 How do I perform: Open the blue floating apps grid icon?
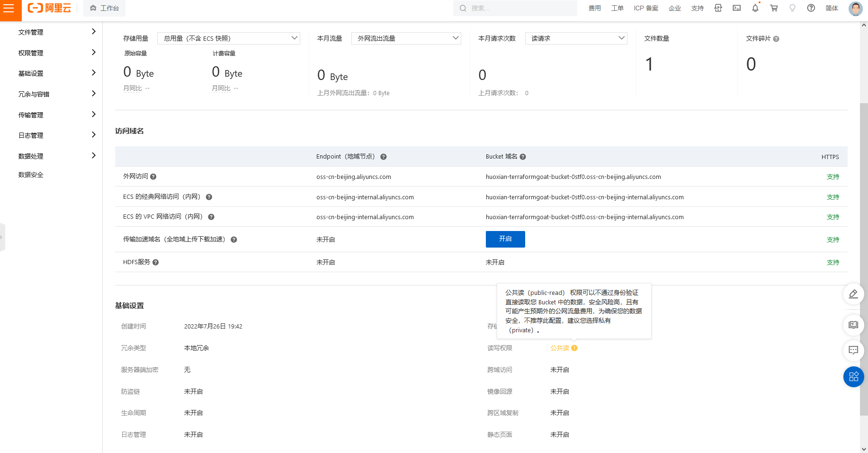click(x=853, y=377)
